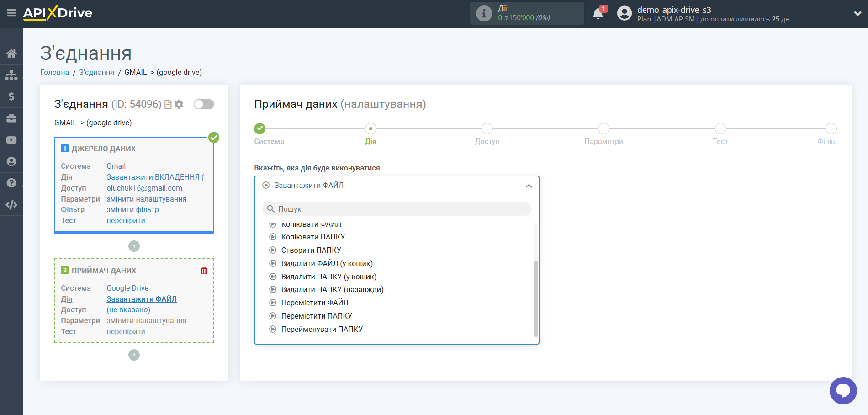Click source 'перевірити' test link
This screenshot has width=868, height=415.
[126, 221]
